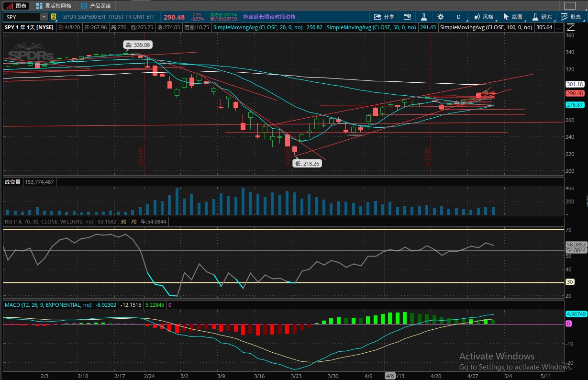
Task: Expand the SPY symbol dropdown arrow
Action: coord(44,17)
